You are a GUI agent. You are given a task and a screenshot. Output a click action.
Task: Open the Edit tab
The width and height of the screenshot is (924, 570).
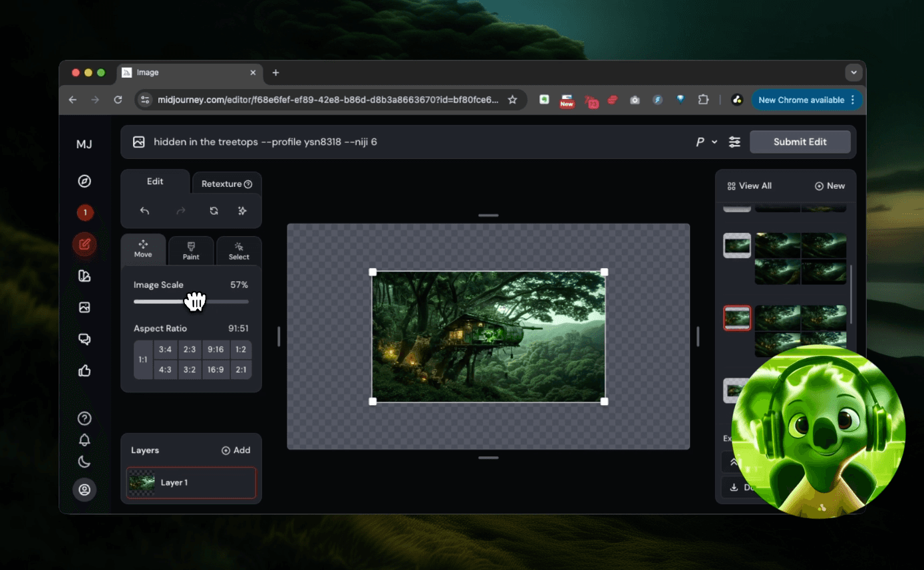(155, 181)
